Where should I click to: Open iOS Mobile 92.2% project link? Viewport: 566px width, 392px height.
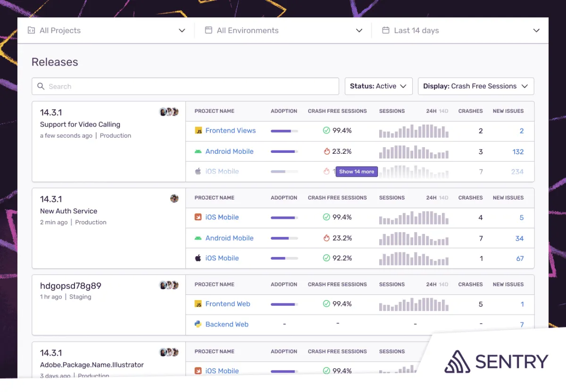coord(222,258)
